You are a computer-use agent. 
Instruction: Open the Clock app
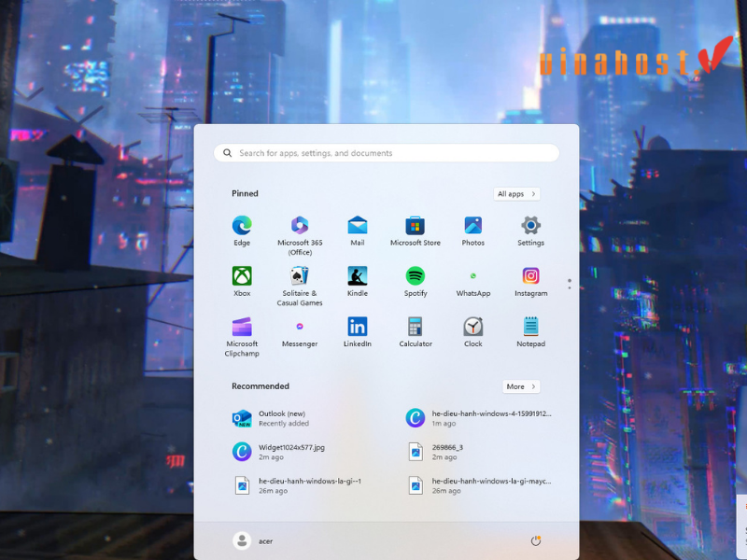tap(473, 332)
